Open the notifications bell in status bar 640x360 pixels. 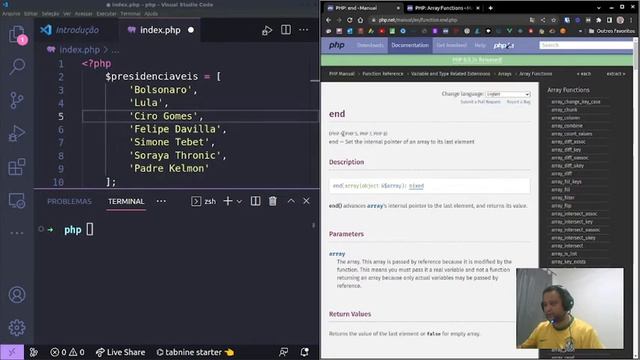point(304,352)
